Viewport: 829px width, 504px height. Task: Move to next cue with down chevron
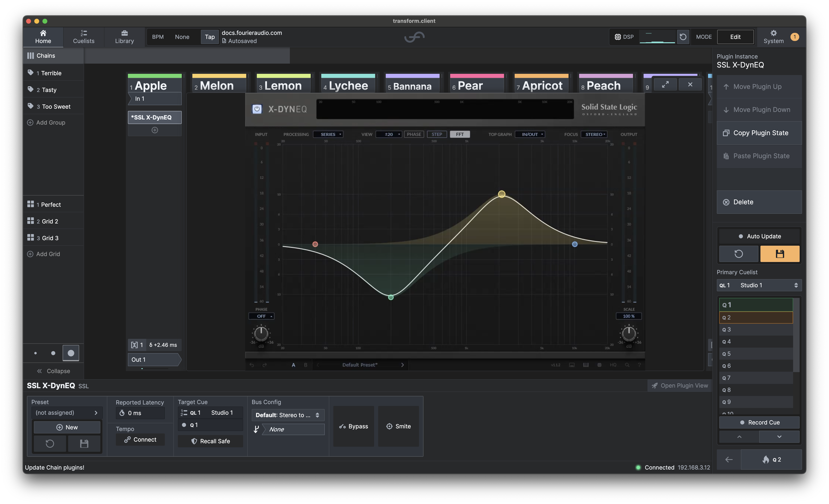(779, 437)
